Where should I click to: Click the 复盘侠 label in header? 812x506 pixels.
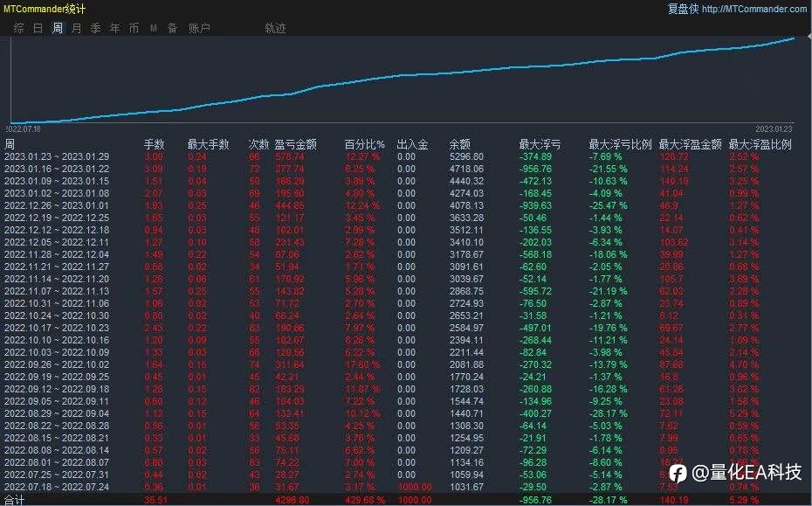[683, 9]
